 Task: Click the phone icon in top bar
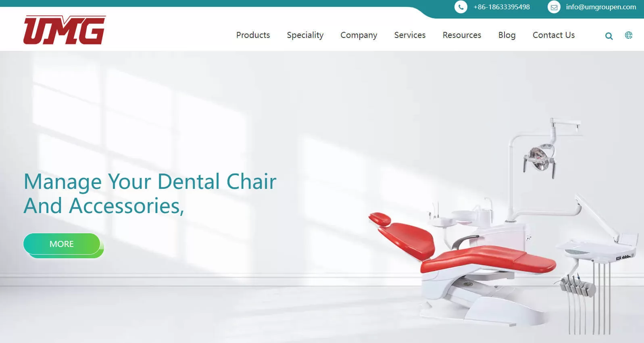(x=461, y=7)
